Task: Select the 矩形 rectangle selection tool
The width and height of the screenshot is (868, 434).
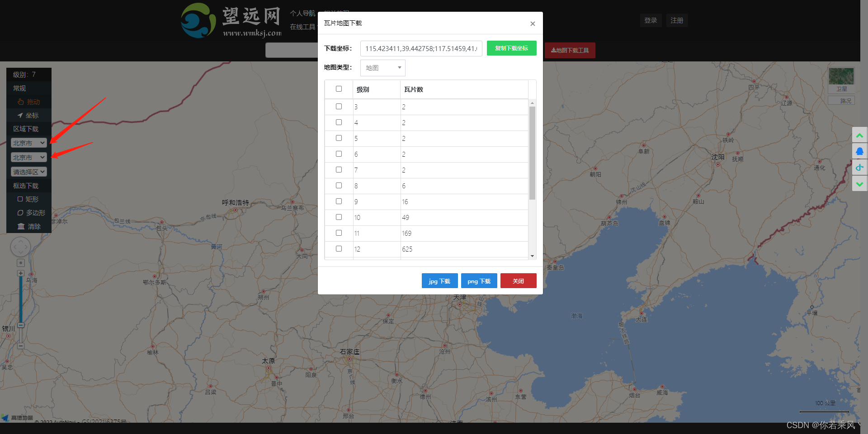Action: [28, 199]
